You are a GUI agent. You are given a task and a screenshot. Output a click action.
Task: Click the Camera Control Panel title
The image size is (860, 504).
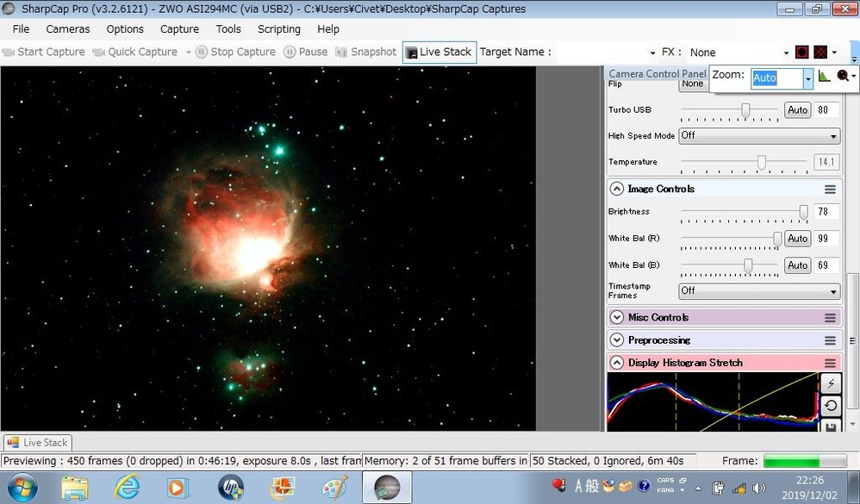657,73
